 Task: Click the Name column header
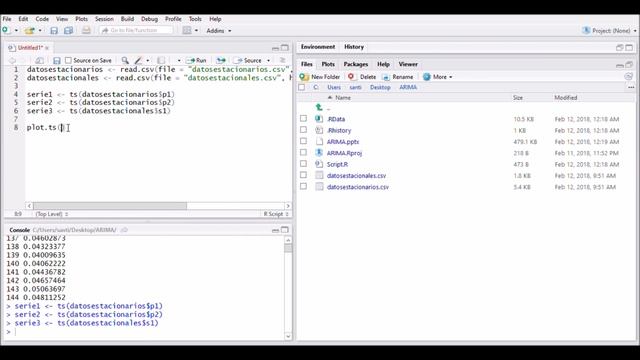click(x=342, y=98)
